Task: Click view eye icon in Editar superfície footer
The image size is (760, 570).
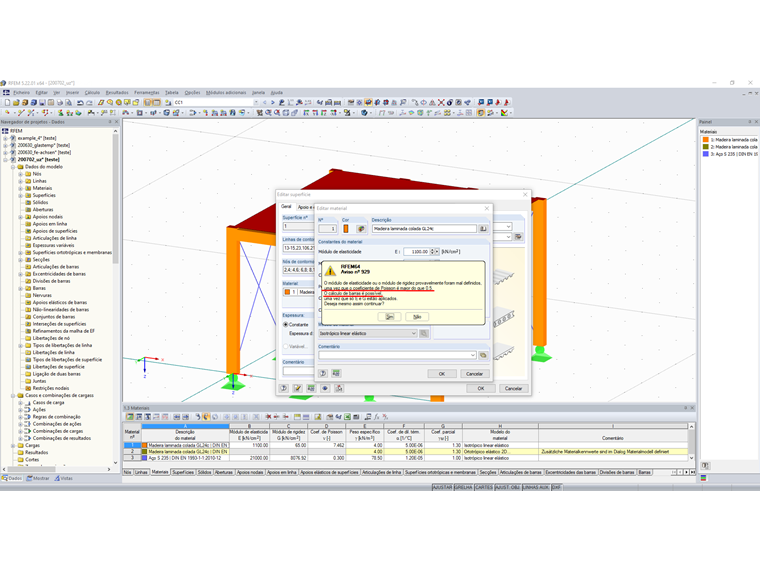Action: 325,388
